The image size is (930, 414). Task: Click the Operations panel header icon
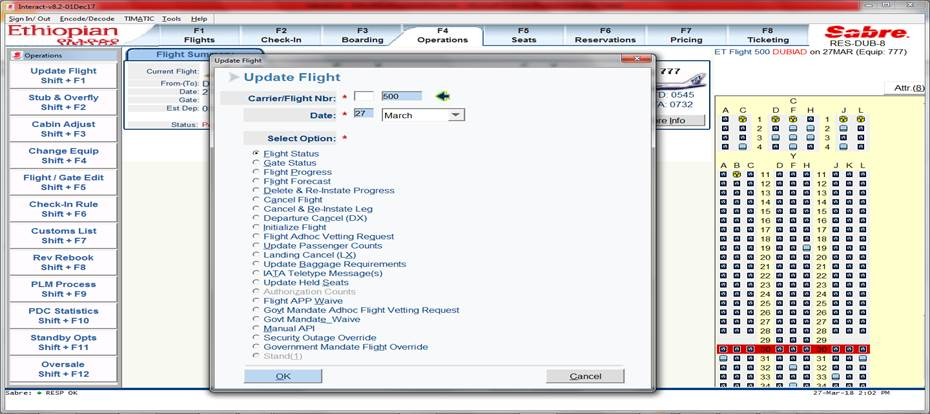(17, 55)
